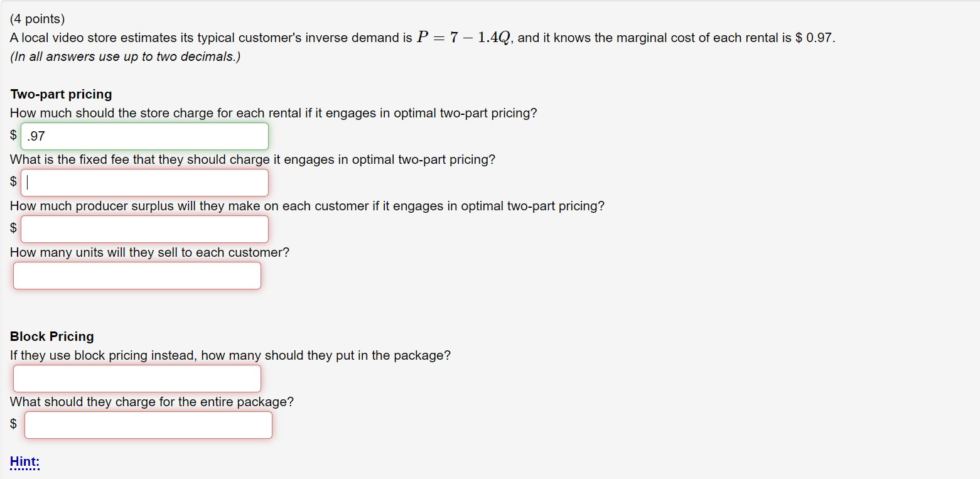Click the units sold per customer input
The width and height of the screenshot is (980, 479).
pyautogui.click(x=137, y=275)
